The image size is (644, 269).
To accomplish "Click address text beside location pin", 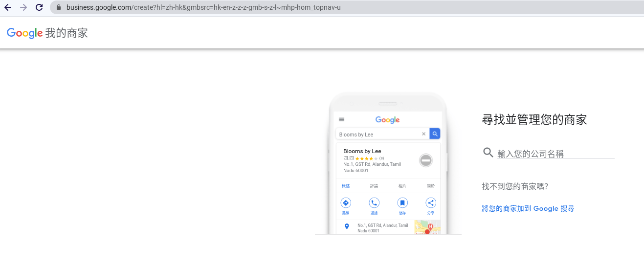I will point(382,228).
